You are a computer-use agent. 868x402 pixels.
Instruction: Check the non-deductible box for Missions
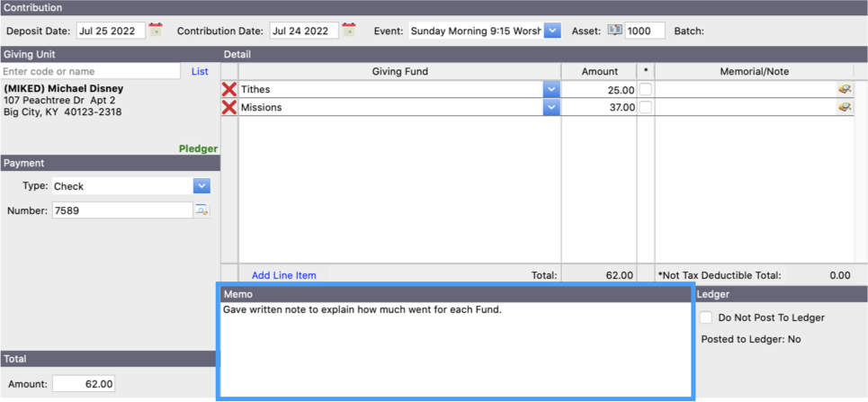pyautogui.click(x=645, y=107)
